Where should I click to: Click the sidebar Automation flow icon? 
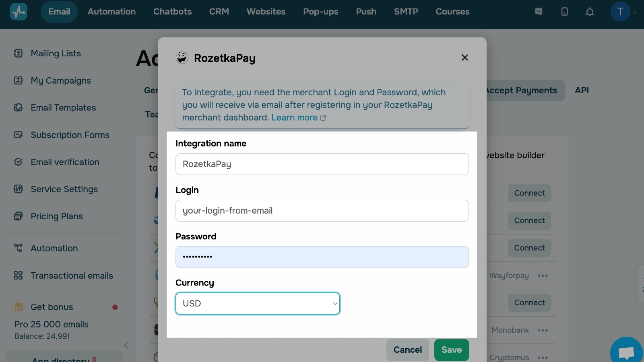tap(18, 248)
